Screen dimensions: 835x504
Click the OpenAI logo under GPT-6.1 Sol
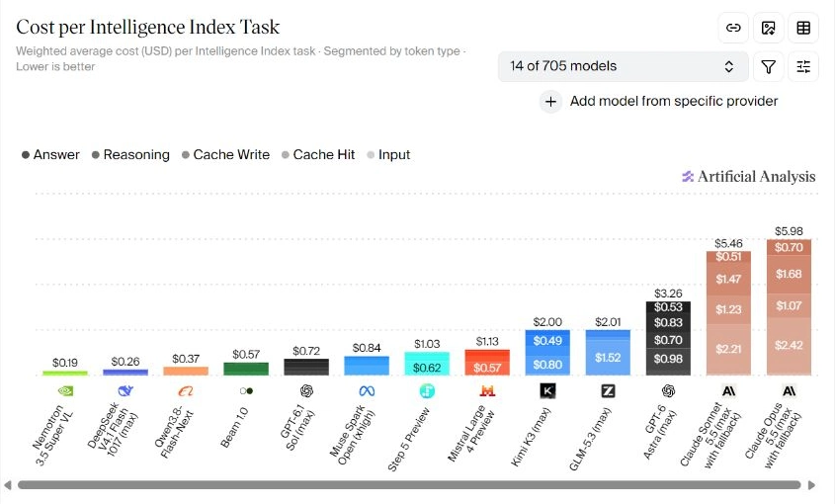306,391
